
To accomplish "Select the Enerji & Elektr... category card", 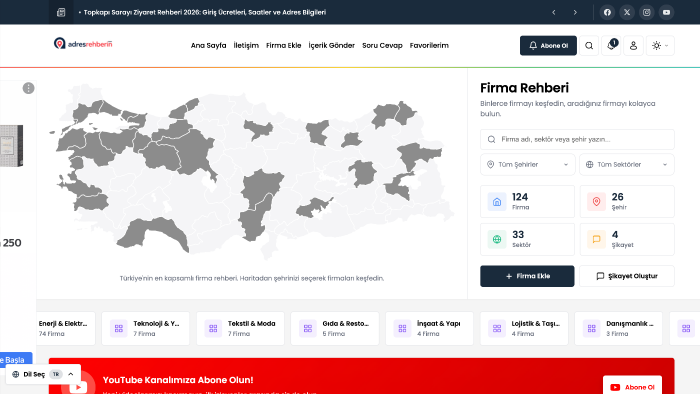I will coord(66,328).
